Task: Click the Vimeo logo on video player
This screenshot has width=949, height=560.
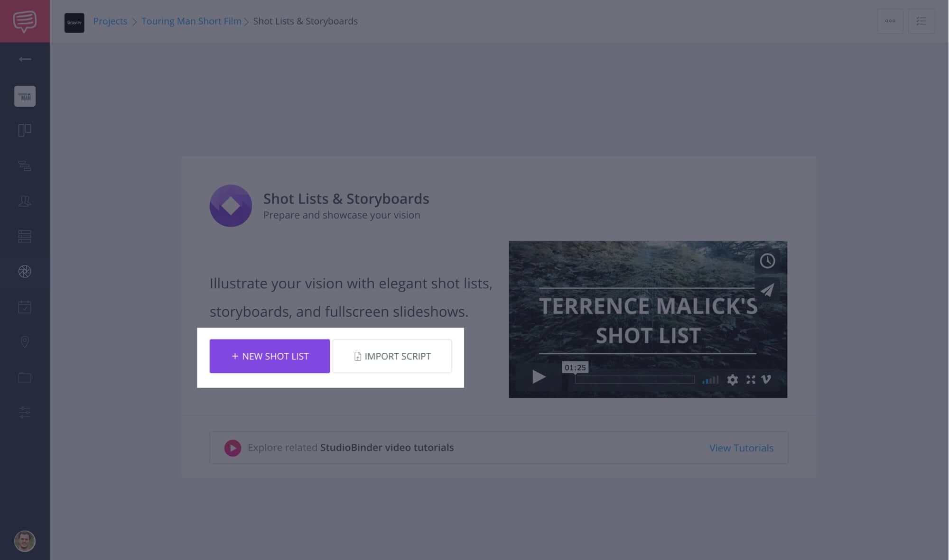Action: point(766,379)
